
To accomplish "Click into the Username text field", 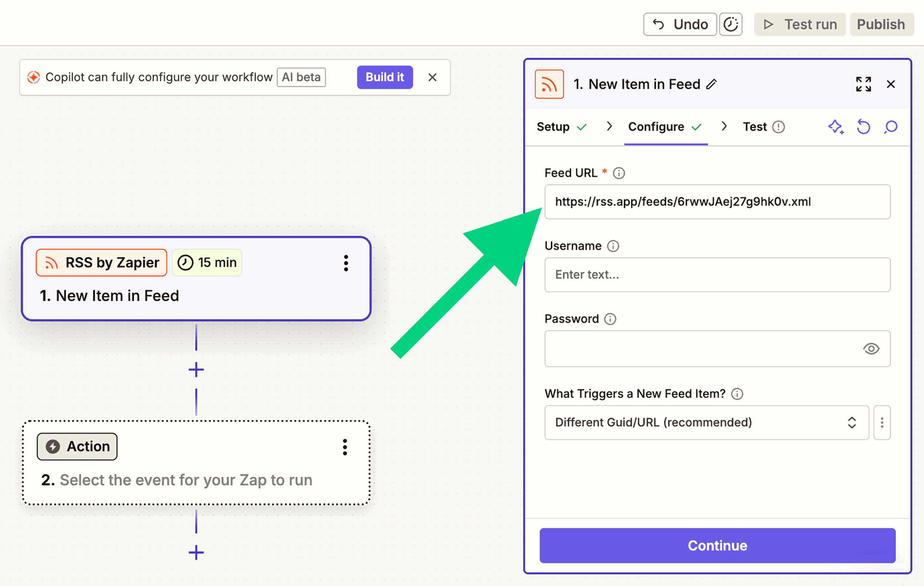I will (717, 275).
